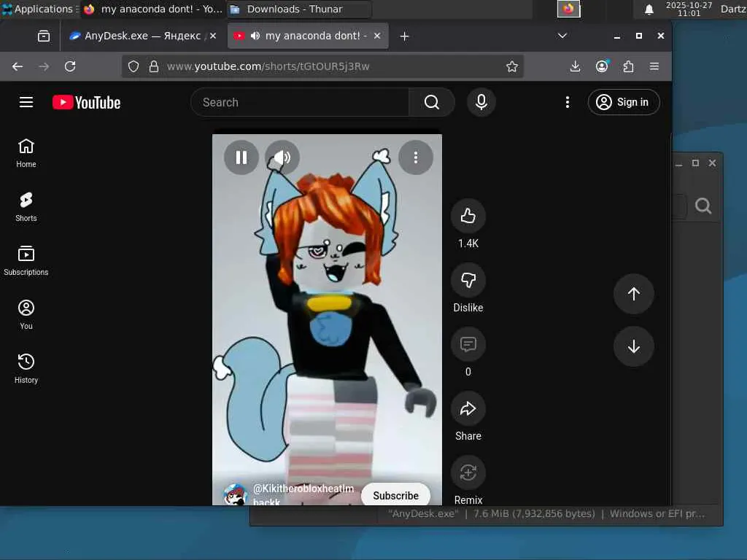Open the @Kikitherobloxheatlm channel link

[303, 495]
